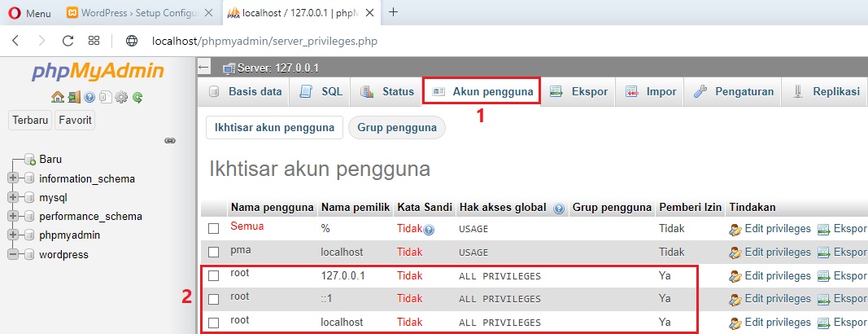This screenshot has height=334, width=868.
Task: Expand the mysql database tree
Action: pos(13,197)
